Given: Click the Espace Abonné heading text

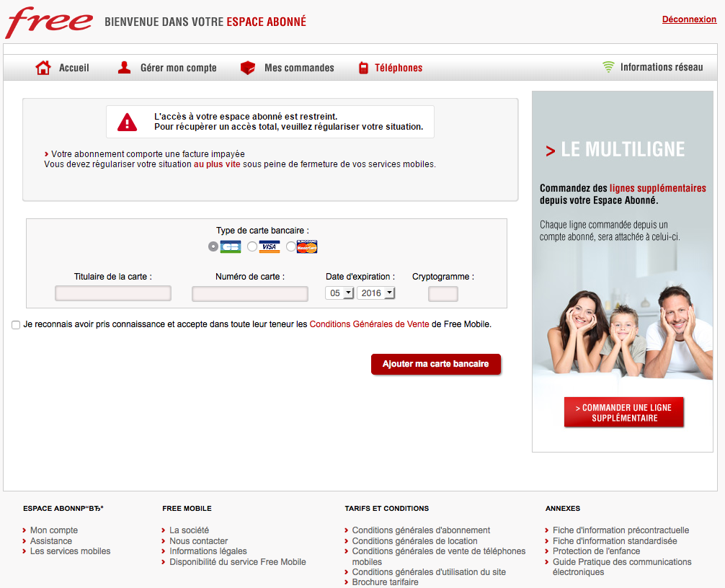Looking at the screenshot, I should click(x=267, y=22).
